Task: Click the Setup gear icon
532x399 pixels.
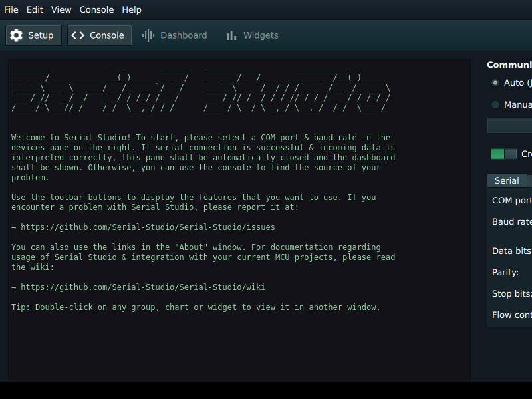Action: click(16, 35)
